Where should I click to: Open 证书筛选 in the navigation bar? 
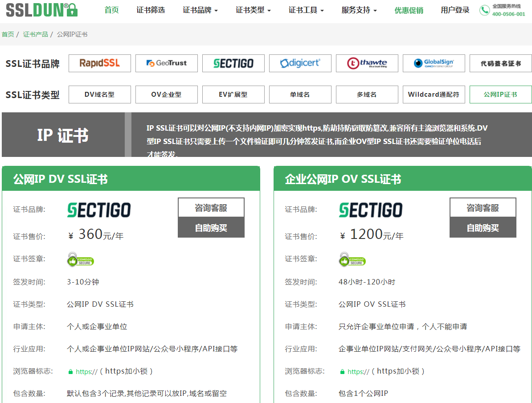151,10
